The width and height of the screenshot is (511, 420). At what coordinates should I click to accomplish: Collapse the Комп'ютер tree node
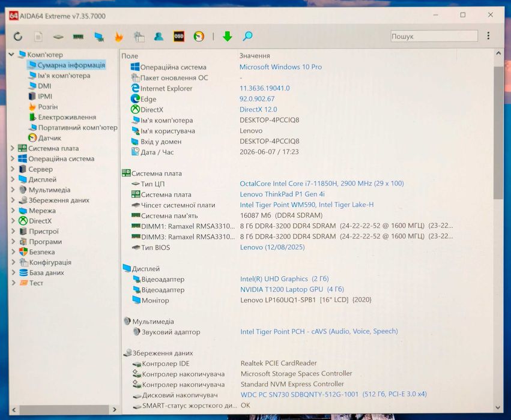click(12, 55)
